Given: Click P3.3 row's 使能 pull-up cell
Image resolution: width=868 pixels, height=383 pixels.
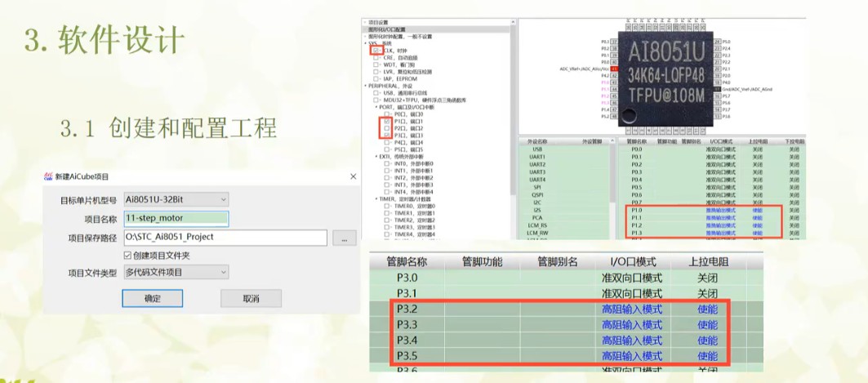Looking at the screenshot, I should coord(707,324).
